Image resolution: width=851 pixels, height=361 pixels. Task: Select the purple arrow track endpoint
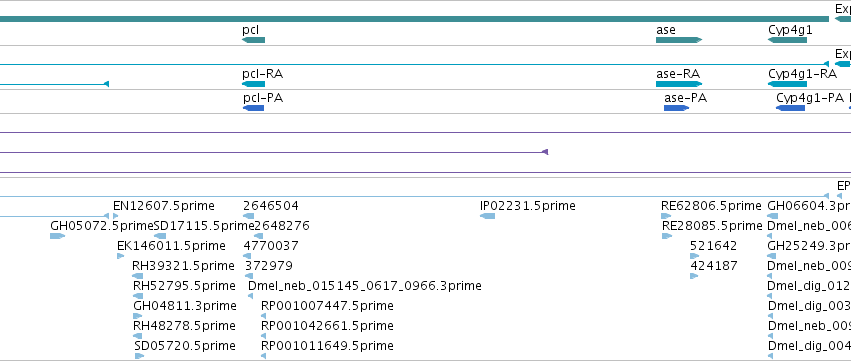point(545,152)
